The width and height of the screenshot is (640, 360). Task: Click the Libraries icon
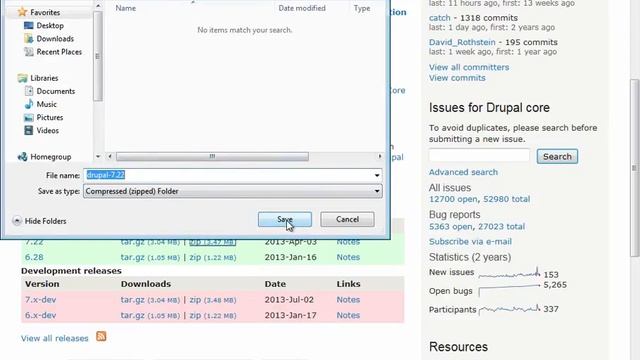22,78
